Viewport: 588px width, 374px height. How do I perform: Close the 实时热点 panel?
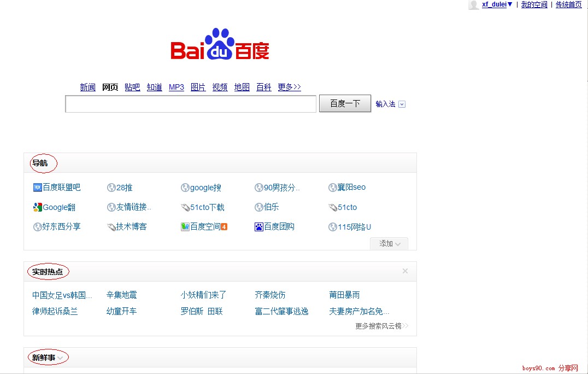tap(405, 271)
